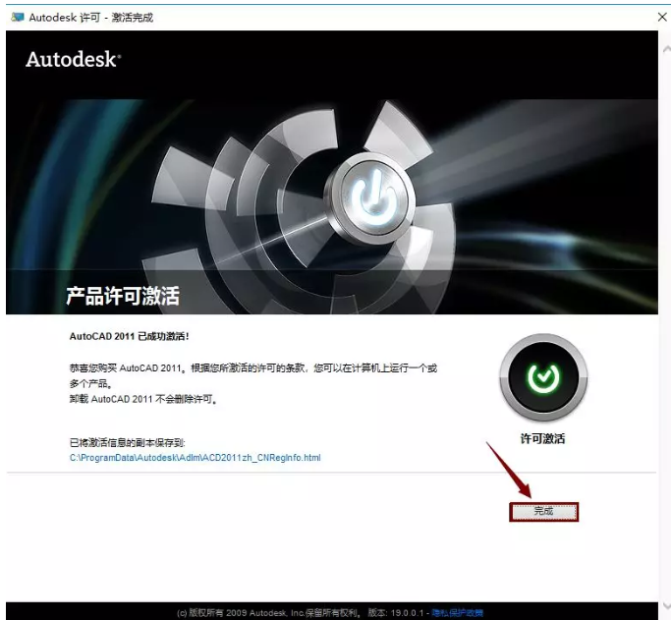Click the green 许可激活 checkmark icon

[543, 377]
